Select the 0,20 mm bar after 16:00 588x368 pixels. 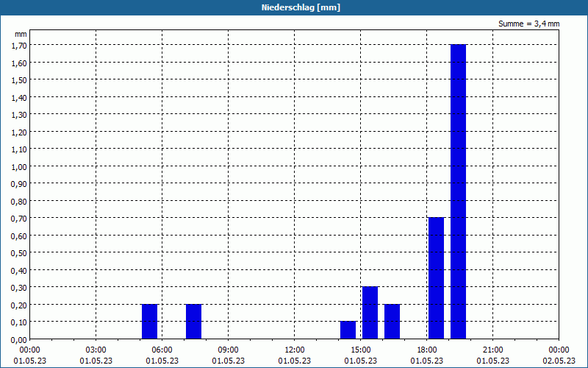click(x=392, y=322)
